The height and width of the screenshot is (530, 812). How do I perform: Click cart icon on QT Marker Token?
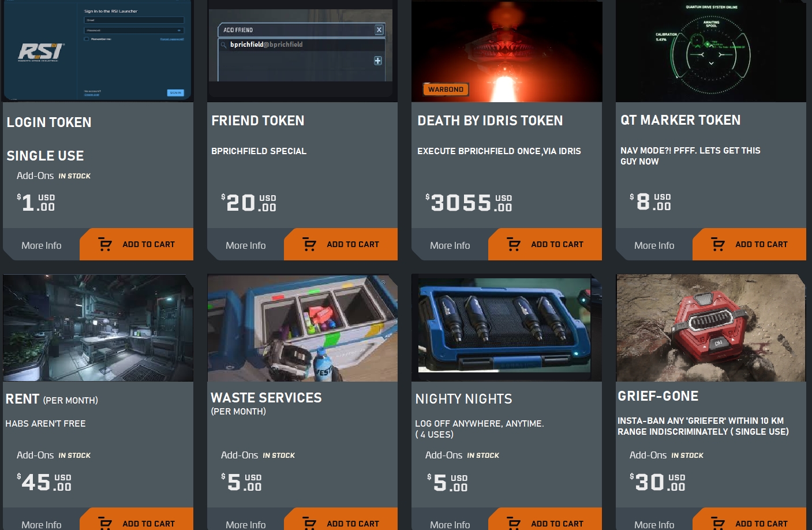click(718, 244)
